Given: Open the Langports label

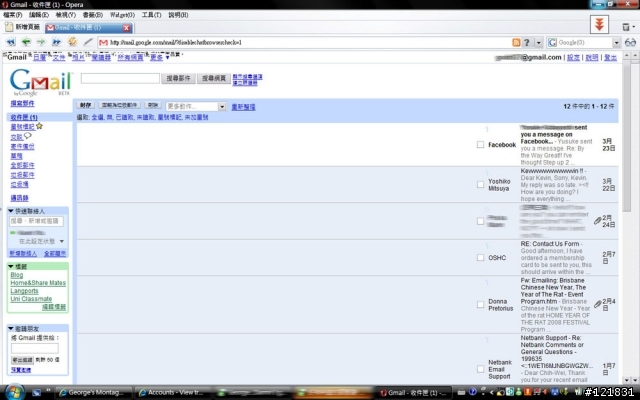Looking at the screenshot, I should pyautogui.click(x=24, y=291).
